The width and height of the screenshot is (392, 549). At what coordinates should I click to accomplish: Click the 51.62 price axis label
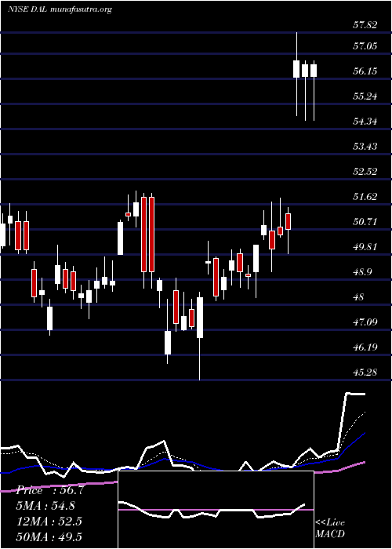365,196
